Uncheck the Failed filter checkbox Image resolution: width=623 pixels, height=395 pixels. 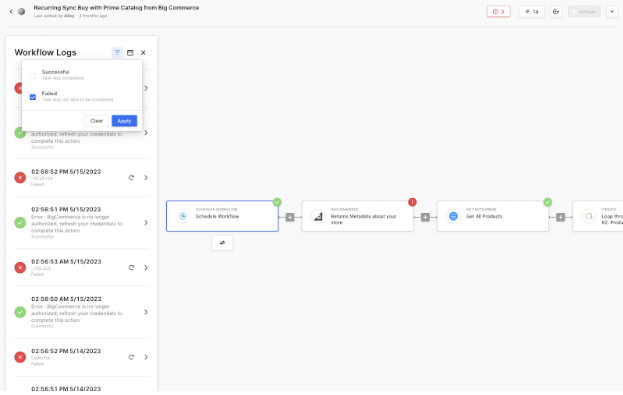click(33, 97)
